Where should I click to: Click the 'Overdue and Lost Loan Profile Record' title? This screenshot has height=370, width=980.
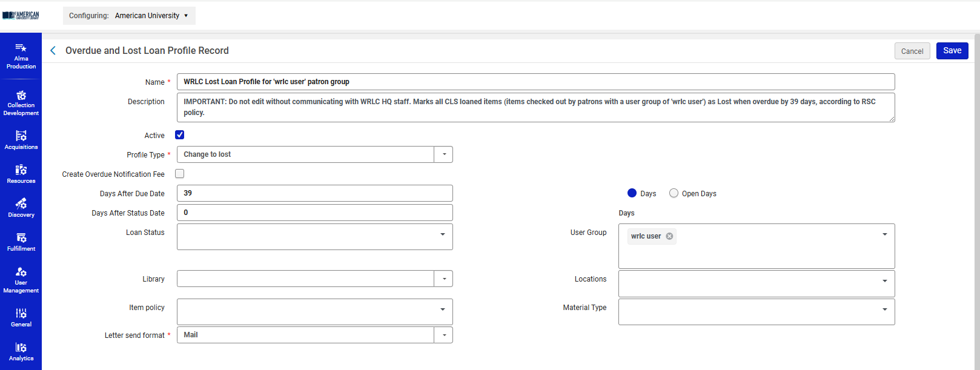coord(147,50)
